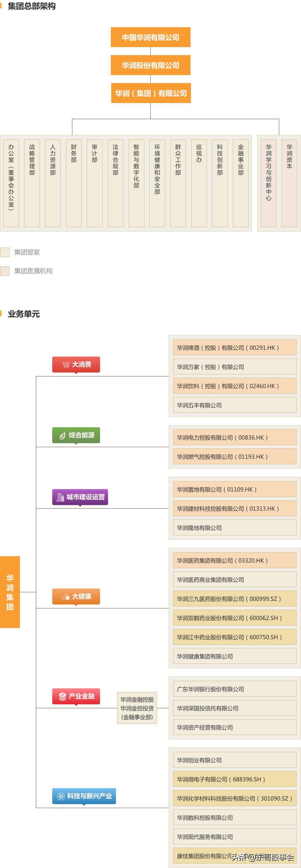Click the leaf energy icon on 综合能源
301x868 pixels.
(62, 436)
